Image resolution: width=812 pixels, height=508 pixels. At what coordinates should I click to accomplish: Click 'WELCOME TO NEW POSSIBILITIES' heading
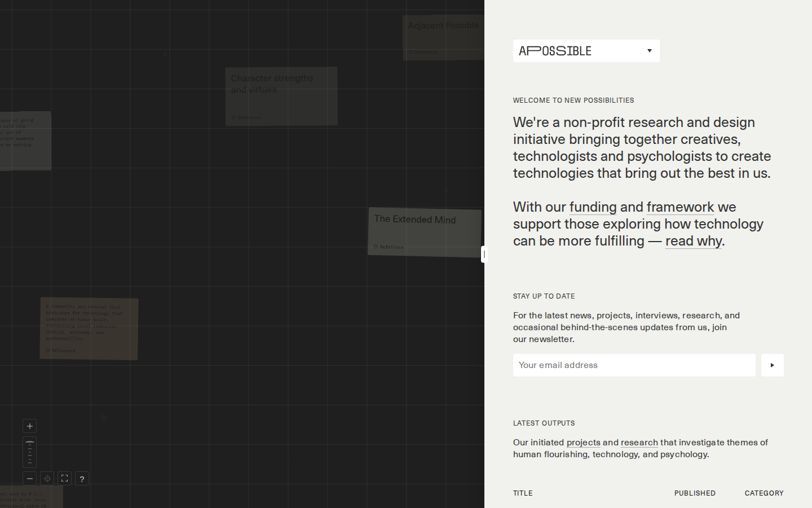click(573, 100)
